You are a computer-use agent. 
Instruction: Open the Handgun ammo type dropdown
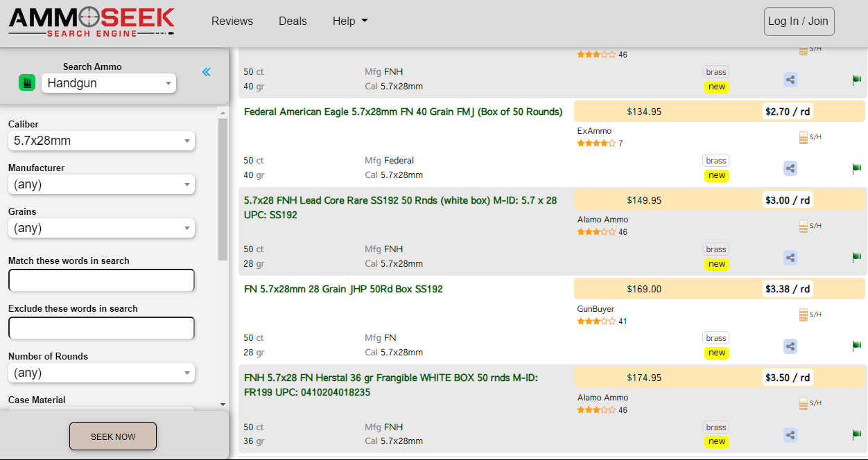click(109, 83)
